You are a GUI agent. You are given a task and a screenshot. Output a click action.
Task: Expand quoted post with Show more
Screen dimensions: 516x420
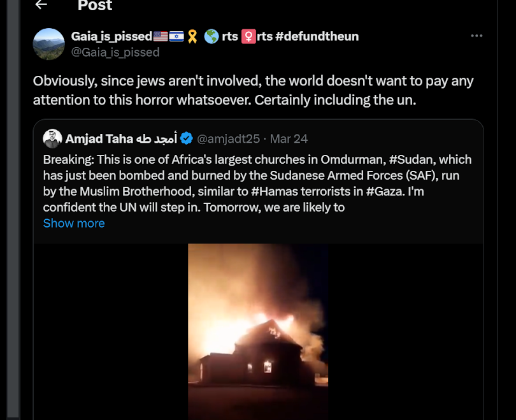click(x=74, y=223)
